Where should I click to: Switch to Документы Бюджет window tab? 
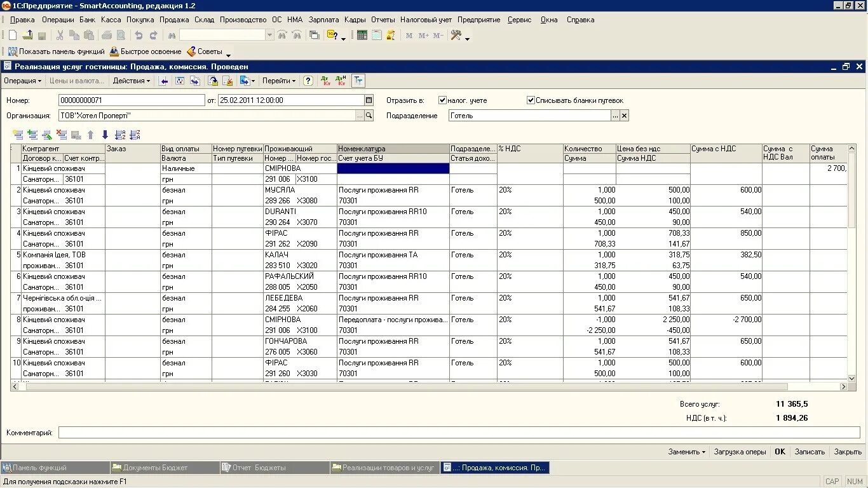coord(164,468)
